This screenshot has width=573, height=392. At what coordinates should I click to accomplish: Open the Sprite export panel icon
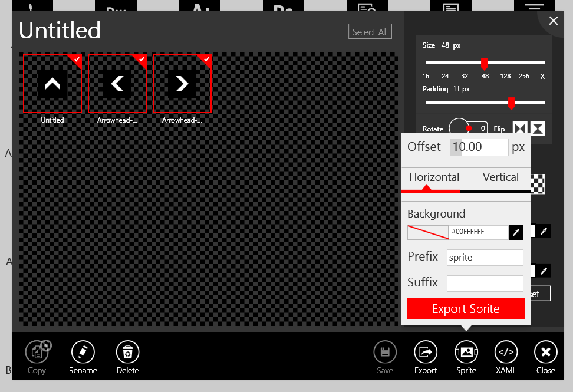click(x=466, y=352)
